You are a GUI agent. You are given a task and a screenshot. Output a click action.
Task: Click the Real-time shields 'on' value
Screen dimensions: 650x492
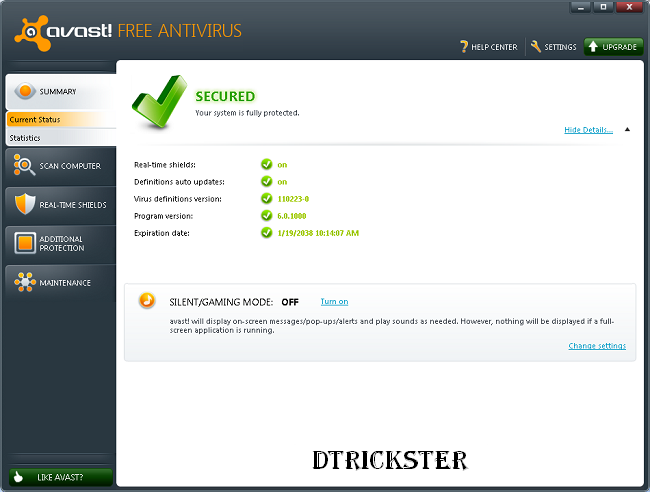(282, 165)
